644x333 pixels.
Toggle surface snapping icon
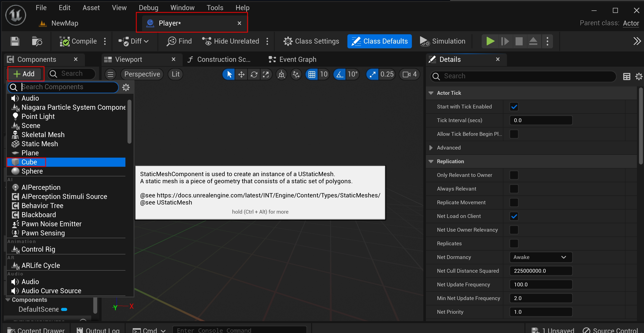coord(296,74)
